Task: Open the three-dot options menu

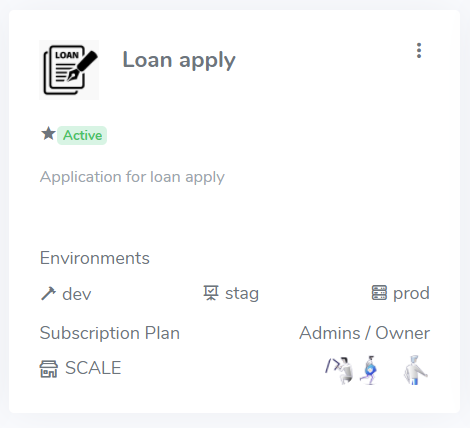Action: point(419,51)
